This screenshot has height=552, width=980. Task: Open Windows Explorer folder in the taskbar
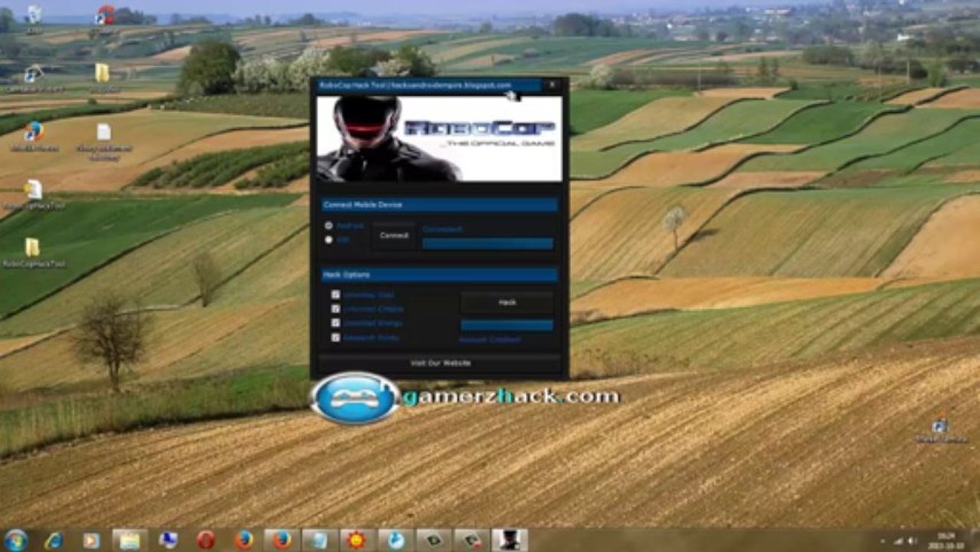129,540
